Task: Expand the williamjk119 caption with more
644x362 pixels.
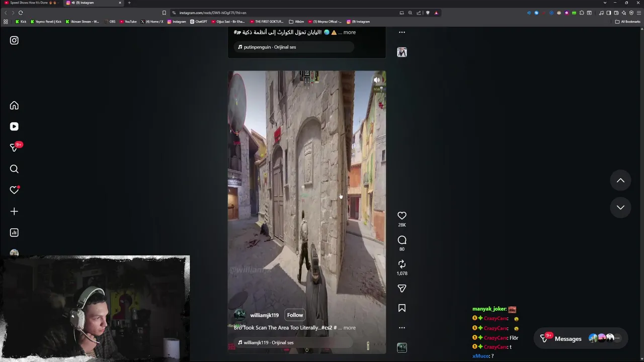Action: coord(349,328)
